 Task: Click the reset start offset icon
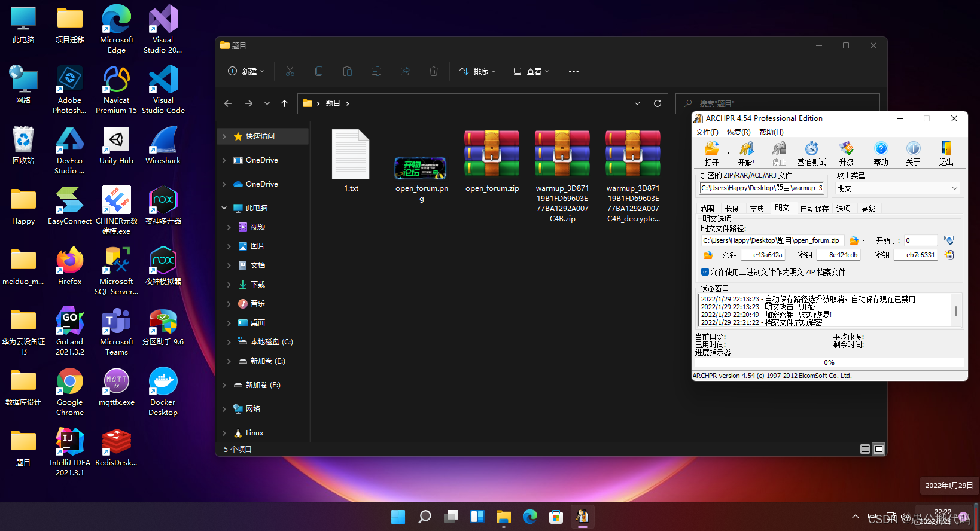[949, 240]
